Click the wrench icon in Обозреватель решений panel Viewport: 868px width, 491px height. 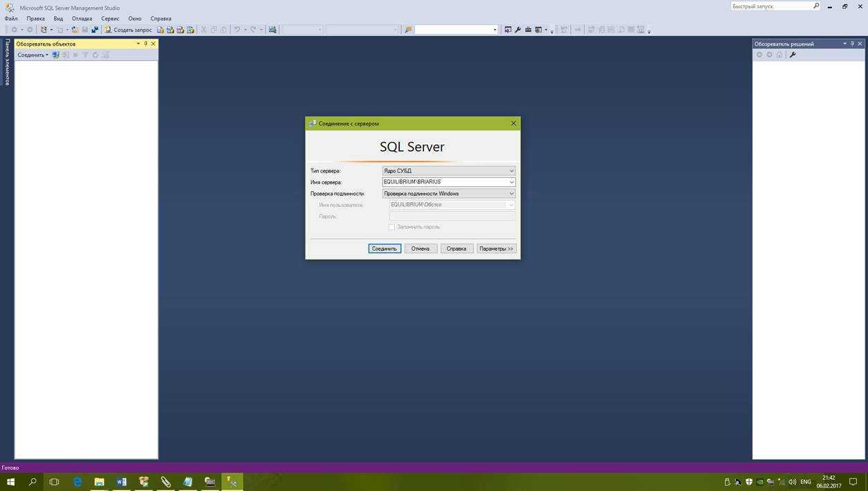(792, 55)
